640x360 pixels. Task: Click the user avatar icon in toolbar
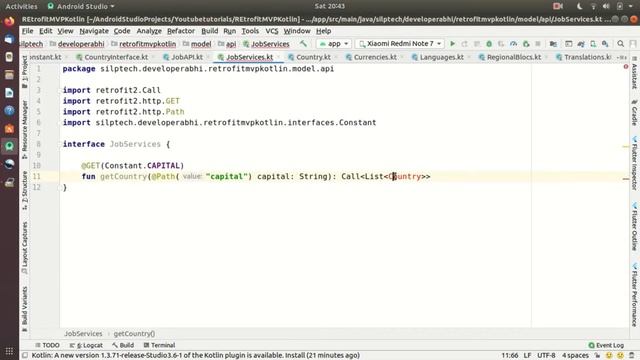(633, 44)
